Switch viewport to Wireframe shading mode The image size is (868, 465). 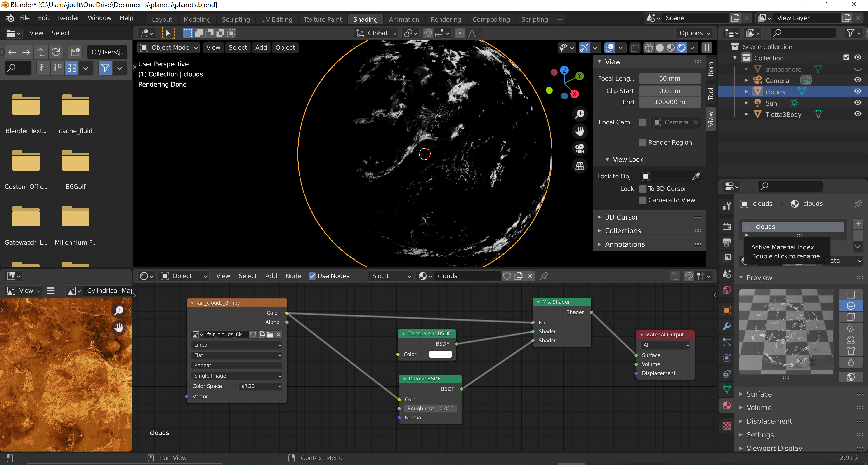pos(649,48)
